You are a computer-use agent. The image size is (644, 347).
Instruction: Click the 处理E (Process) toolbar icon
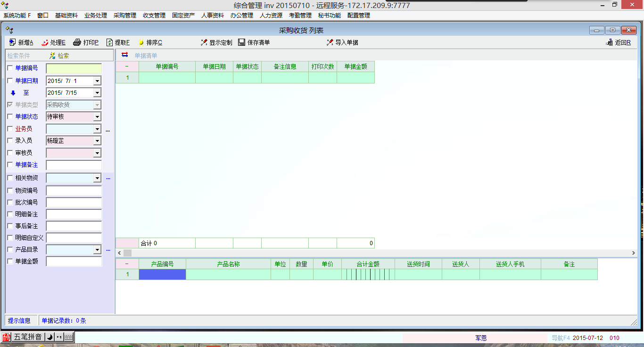click(45, 42)
